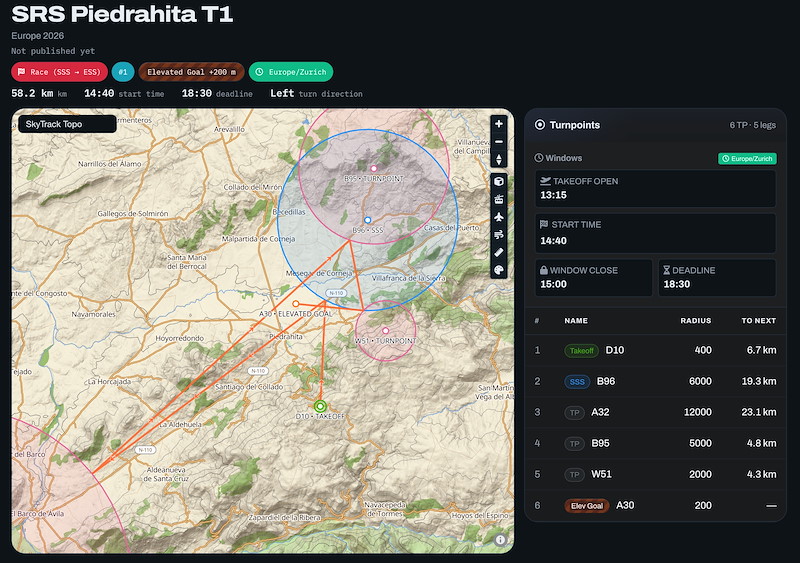800x563 pixels.
Task: Open SkyTrack Topo basemap selector
Action: pyautogui.click(x=67, y=124)
